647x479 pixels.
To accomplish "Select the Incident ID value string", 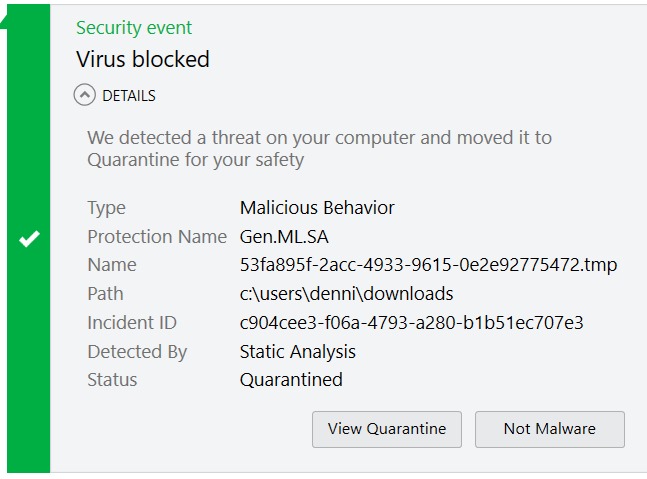I will click(x=411, y=323).
